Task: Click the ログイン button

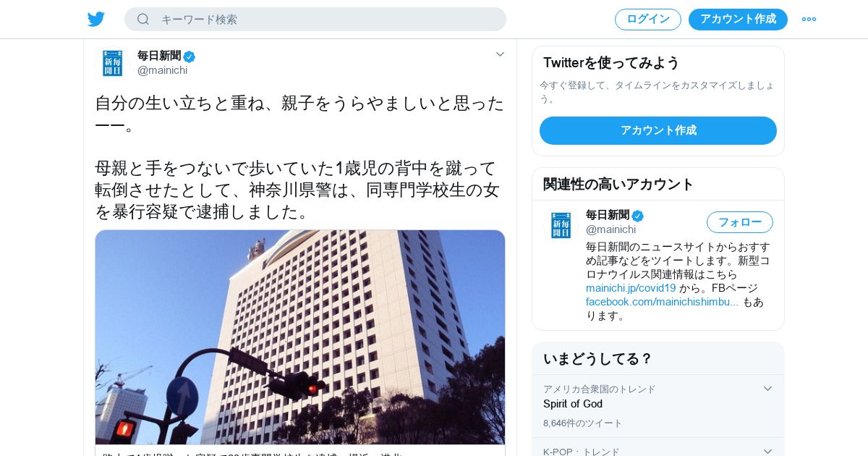Action: pos(648,20)
